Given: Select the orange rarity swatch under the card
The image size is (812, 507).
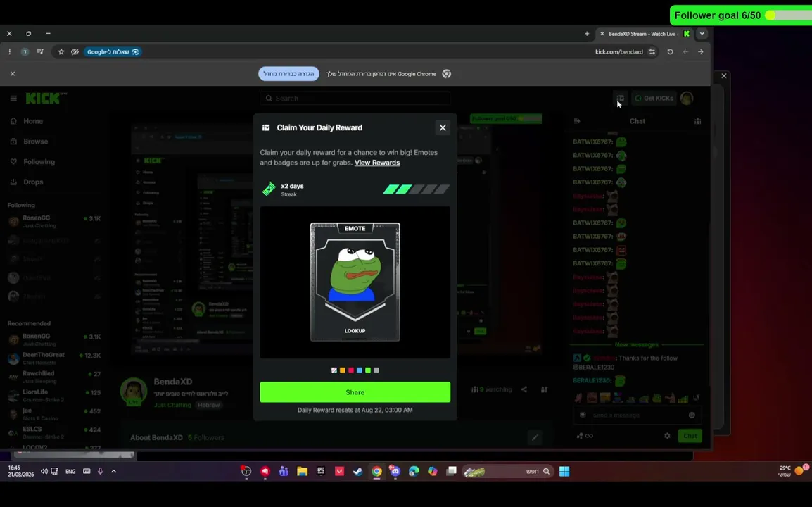Looking at the screenshot, I should [342, 370].
